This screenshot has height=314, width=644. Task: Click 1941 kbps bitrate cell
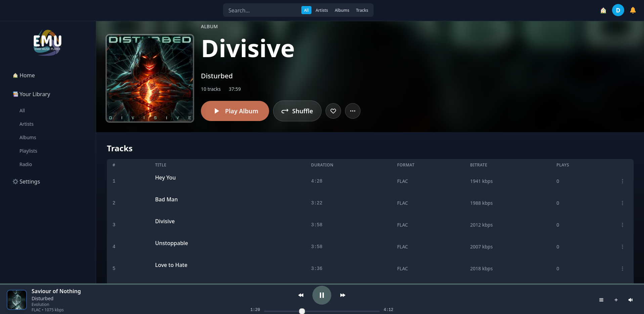[x=481, y=181]
